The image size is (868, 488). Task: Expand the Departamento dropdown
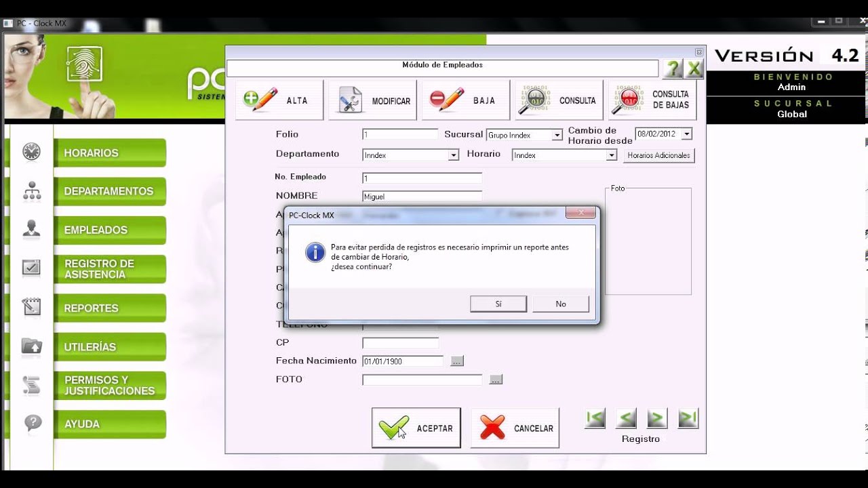[453, 155]
